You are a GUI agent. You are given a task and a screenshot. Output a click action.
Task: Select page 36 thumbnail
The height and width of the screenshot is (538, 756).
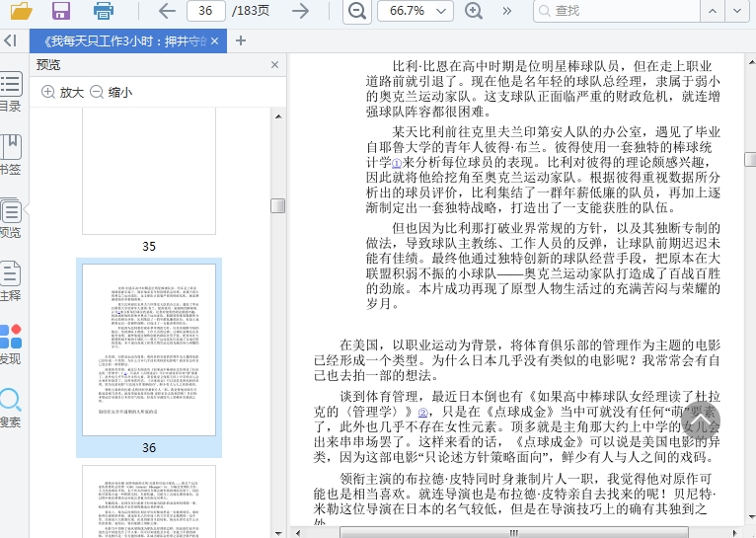click(x=149, y=350)
